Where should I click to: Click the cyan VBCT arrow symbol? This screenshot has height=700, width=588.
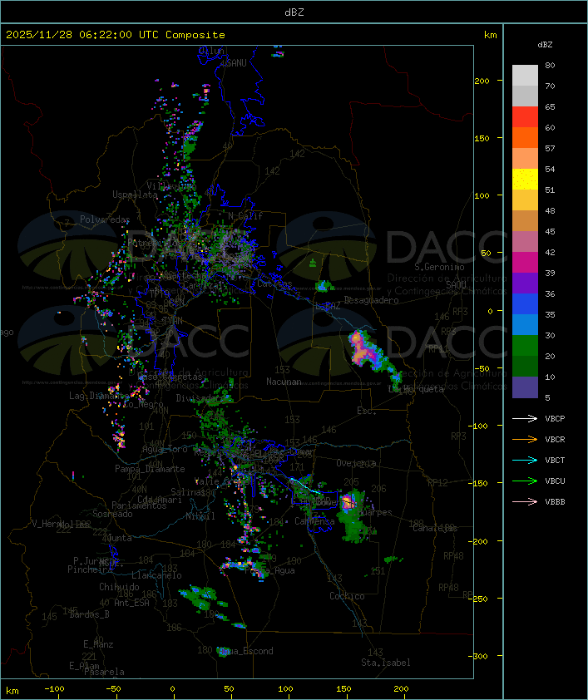pyautogui.click(x=525, y=460)
